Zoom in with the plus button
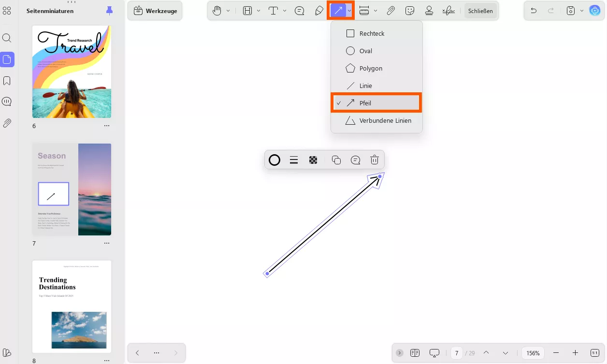 [575, 353]
